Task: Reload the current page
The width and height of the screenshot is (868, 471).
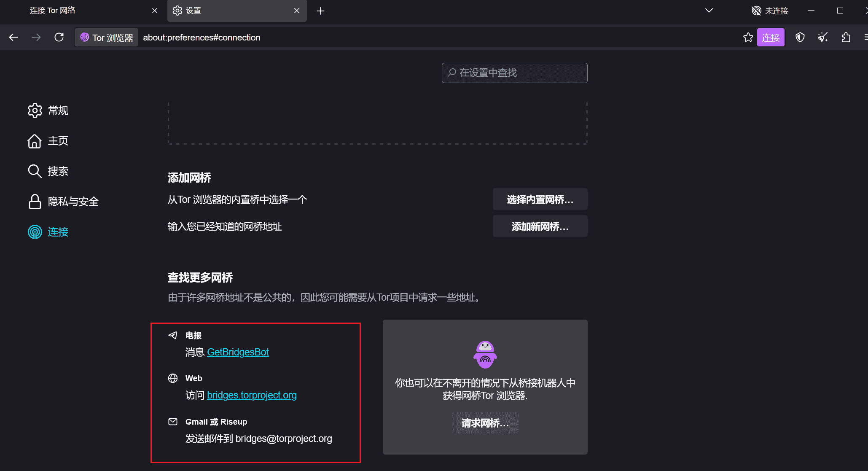Action: point(59,38)
